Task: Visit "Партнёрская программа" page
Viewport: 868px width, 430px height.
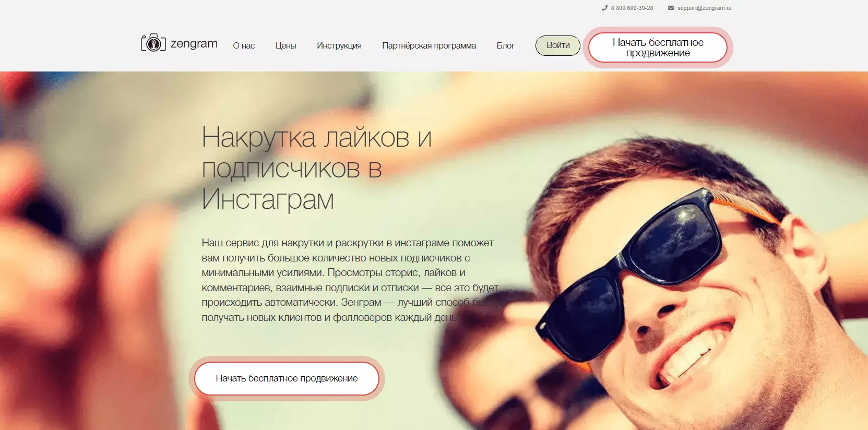Action: [429, 45]
